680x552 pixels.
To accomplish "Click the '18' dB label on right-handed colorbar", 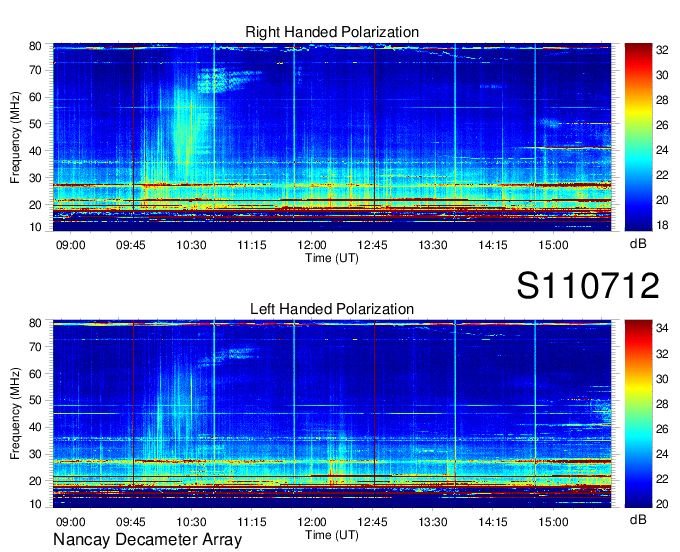I will pyautogui.click(x=662, y=225).
